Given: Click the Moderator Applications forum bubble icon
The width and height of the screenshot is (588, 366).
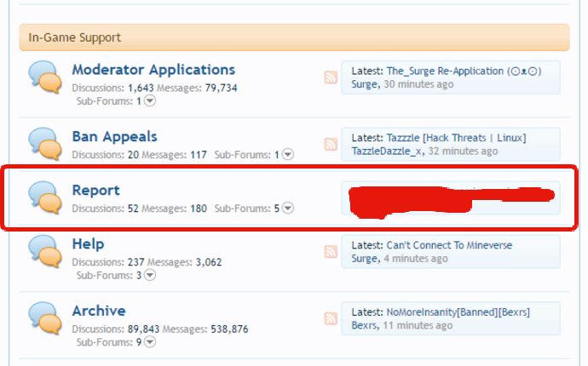Looking at the screenshot, I should 45,77.
